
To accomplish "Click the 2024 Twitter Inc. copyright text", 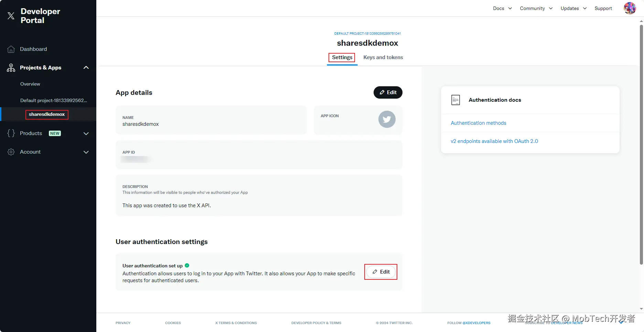I will (394, 323).
